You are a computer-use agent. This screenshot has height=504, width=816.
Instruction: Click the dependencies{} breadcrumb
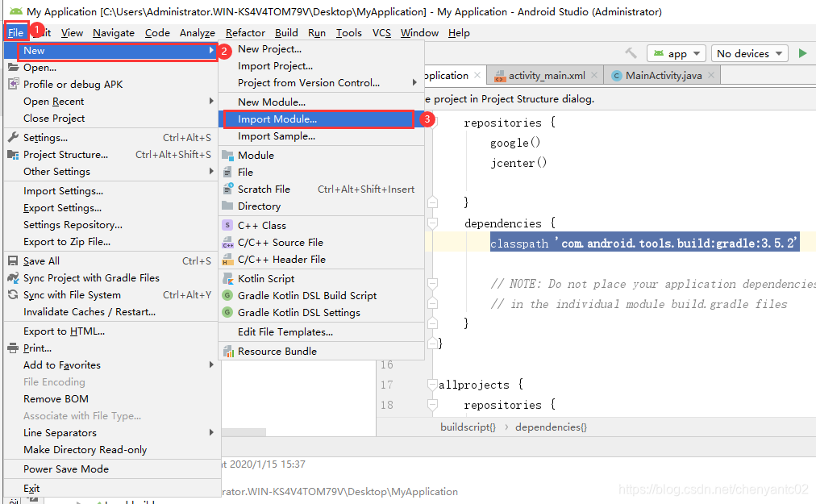click(x=551, y=427)
